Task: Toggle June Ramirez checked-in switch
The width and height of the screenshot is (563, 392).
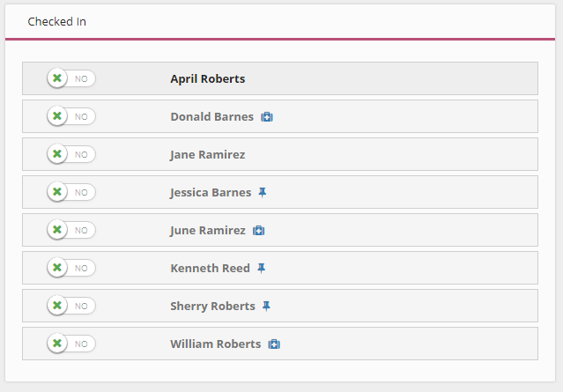Action: [71, 230]
